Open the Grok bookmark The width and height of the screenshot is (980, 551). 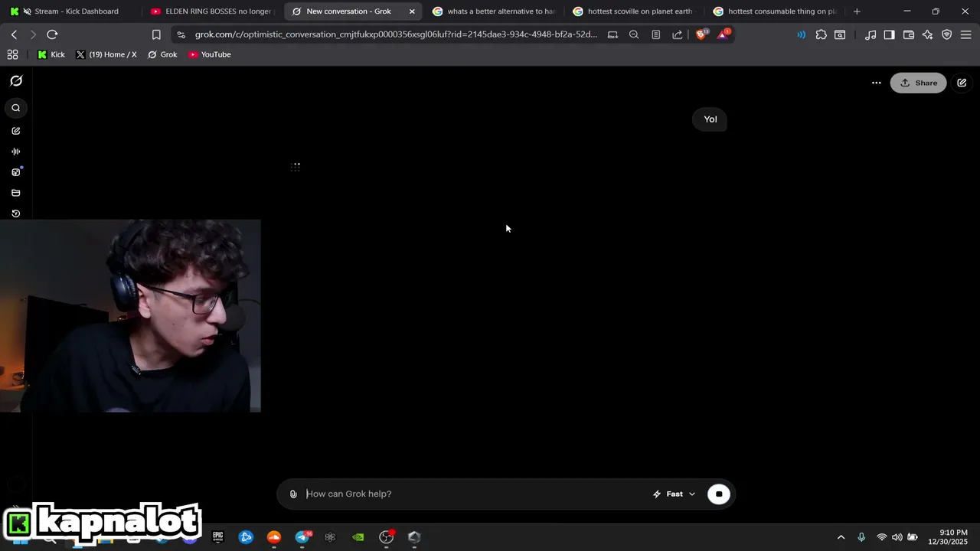coord(162,54)
